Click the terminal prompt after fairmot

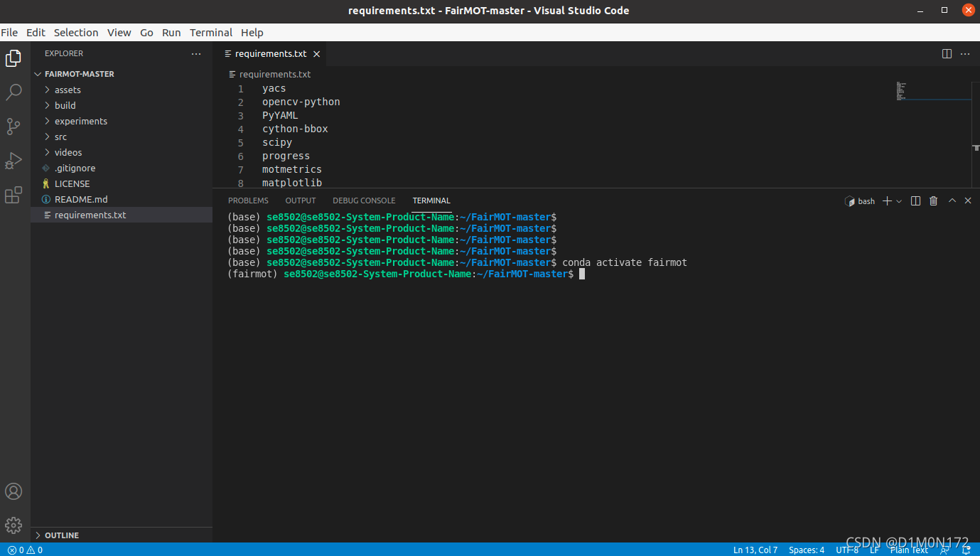click(x=581, y=274)
